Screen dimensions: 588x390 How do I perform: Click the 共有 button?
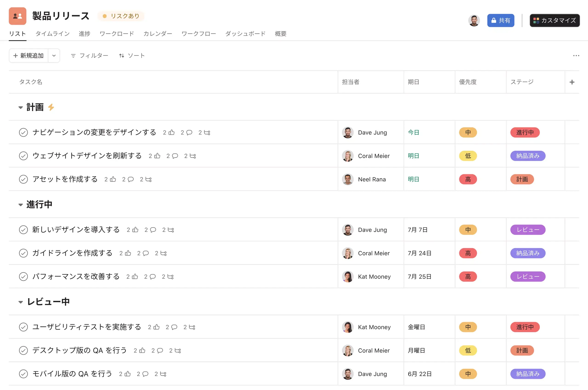click(501, 20)
